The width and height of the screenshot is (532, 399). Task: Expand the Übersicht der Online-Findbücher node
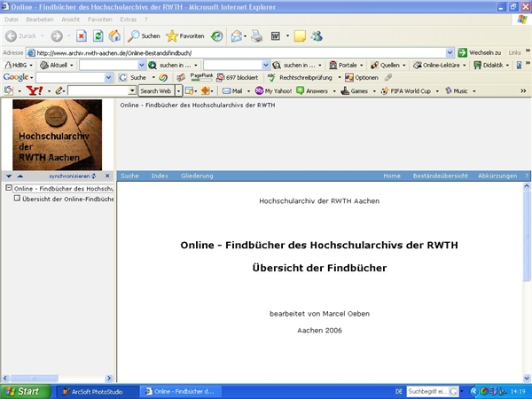click(x=17, y=198)
